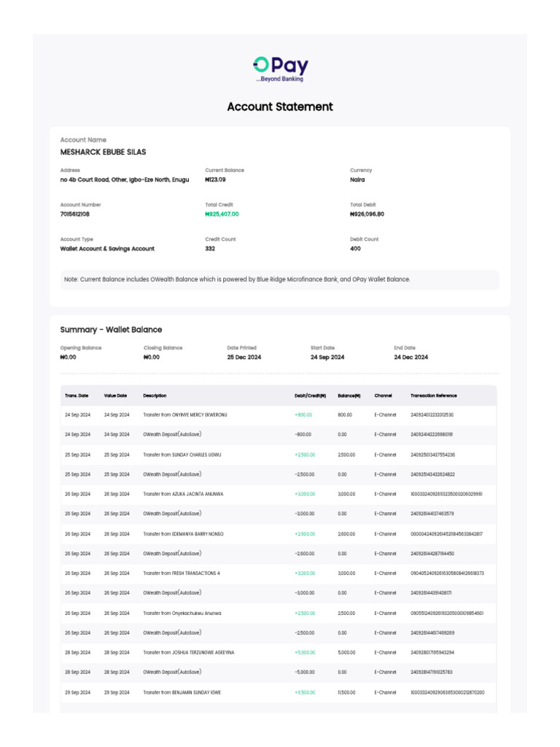560x747 pixels.
Task: Click the transfer from FRESH TRANSACTIONS 4
Action: (182, 573)
